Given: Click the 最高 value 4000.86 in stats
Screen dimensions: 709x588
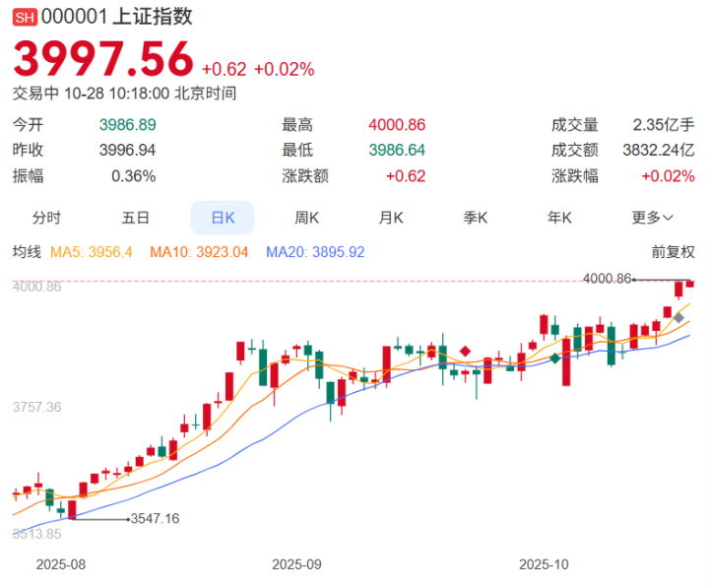Looking at the screenshot, I should pyautogui.click(x=397, y=124).
